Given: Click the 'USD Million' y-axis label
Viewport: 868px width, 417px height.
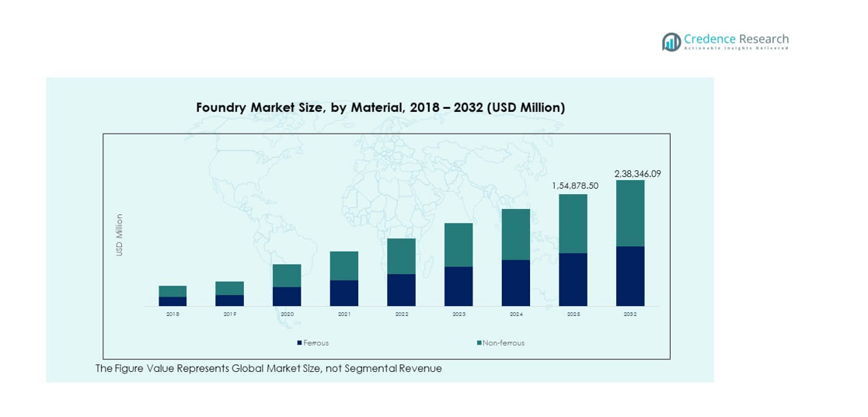Looking at the screenshot, I should tap(120, 235).
